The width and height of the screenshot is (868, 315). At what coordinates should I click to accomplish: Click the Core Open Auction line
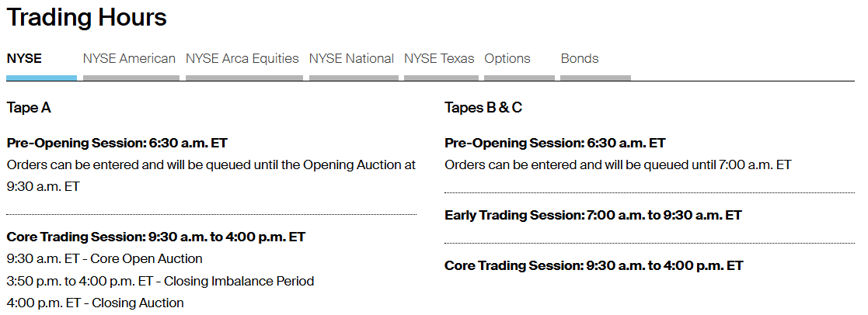click(105, 258)
